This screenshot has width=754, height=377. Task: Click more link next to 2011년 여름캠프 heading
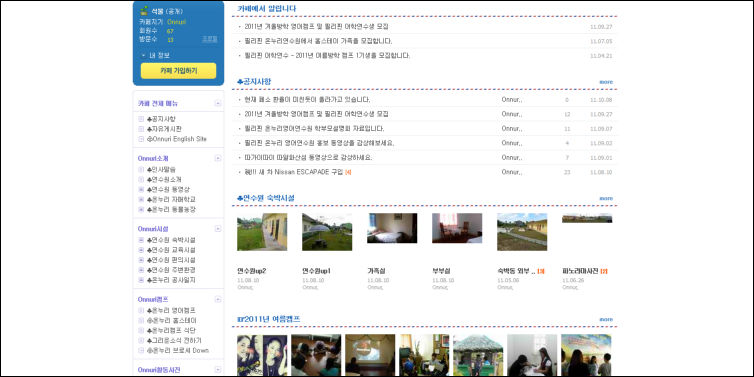pos(606,319)
